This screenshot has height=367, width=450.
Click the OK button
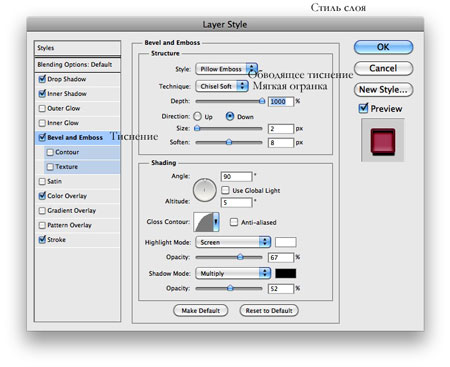coord(383,47)
